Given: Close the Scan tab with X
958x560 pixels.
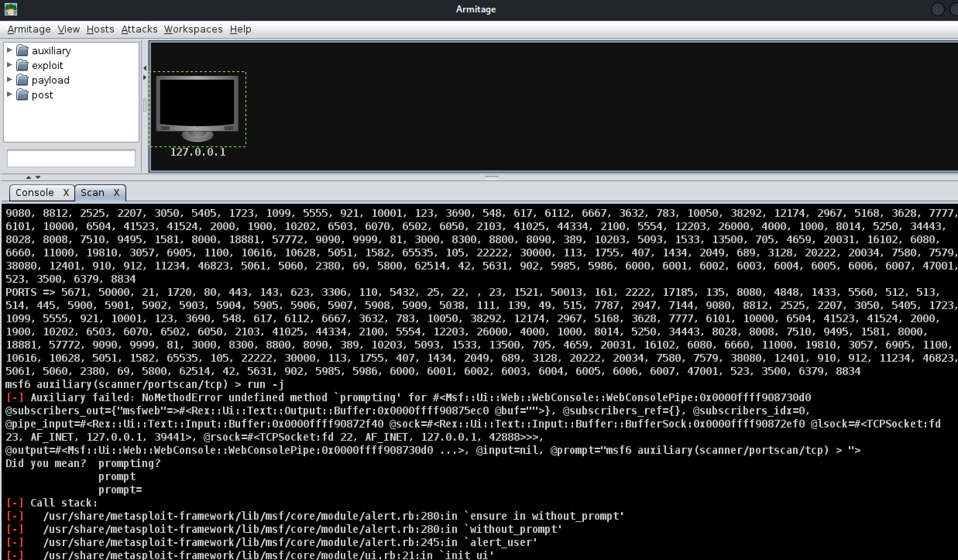Looking at the screenshot, I should [x=116, y=192].
